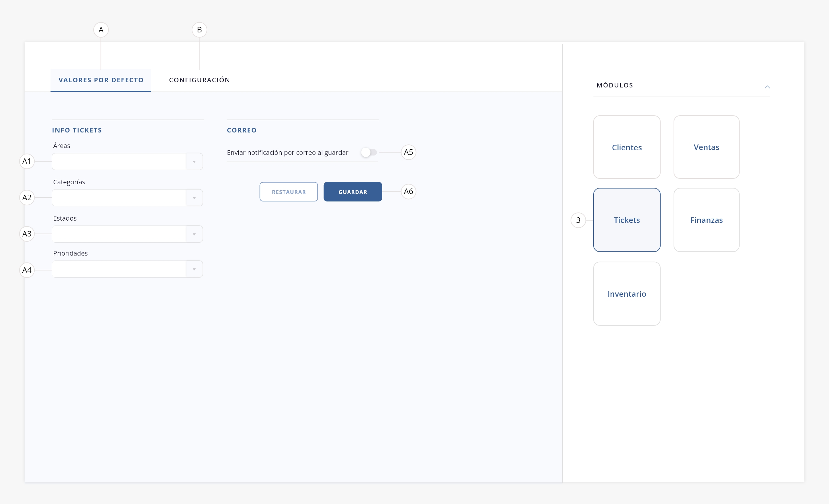This screenshot has height=504, width=829.
Task: Select the VALORES POR DEFECTO tab
Action: click(101, 80)
